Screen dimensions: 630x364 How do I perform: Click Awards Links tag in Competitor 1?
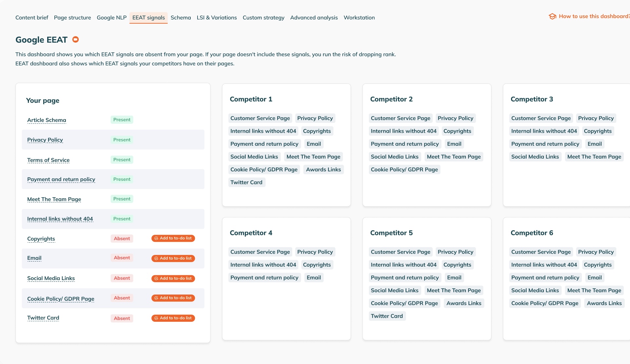pyautogui.click(x=323, y=170)
